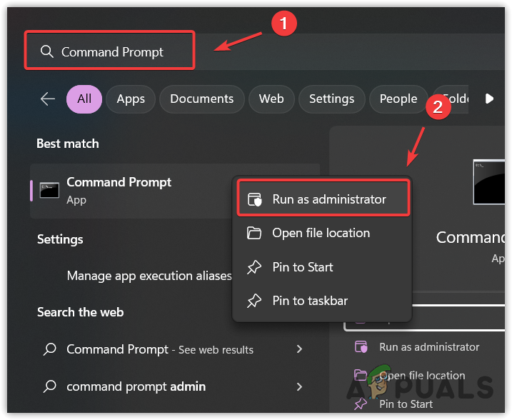Choose Pin to taskbar in context menu
Image resolution: width=512 pixels, height=420 pixels.
tap(321, 301)
